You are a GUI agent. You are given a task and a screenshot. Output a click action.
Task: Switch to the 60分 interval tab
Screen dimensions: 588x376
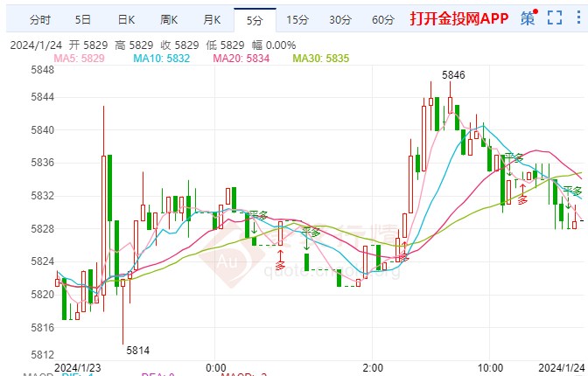point(383,20)
